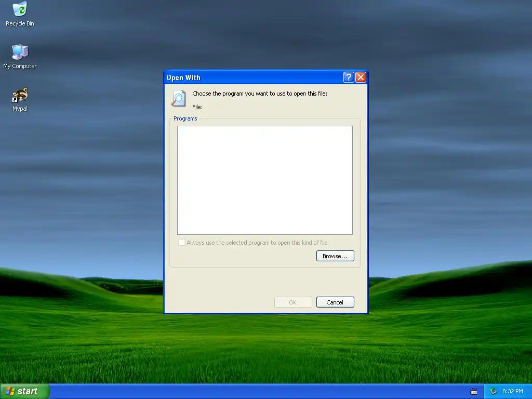Viewport: 532px width, 399px height.
Task: Tick the 'Always use the selected program' checkbox
Action: [x=182, y=242]
